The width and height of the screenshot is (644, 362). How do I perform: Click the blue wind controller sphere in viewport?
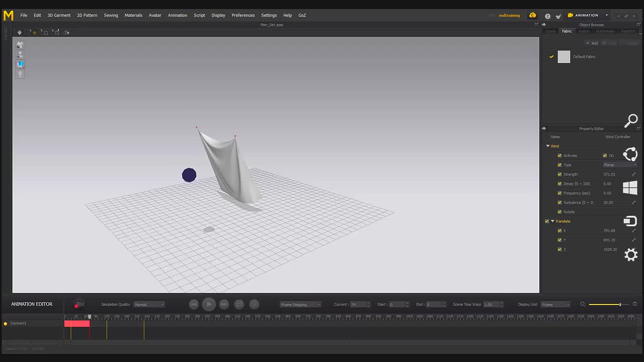(x=189, y=175)
